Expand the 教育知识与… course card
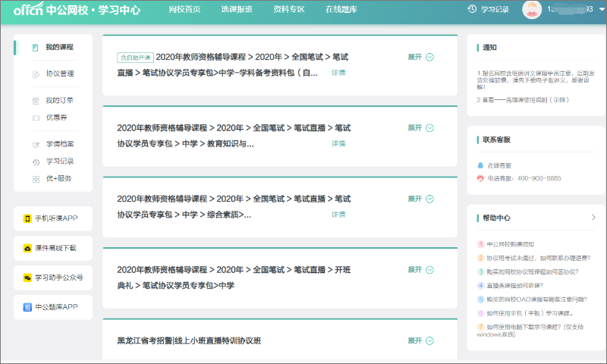Viewport: 607px width, 364px height. tap(420, 127)
